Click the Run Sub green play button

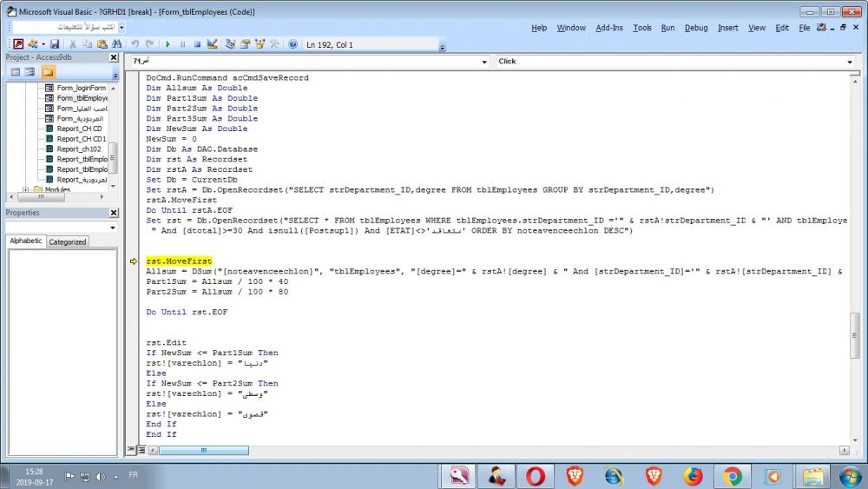(x=168, y=44)
